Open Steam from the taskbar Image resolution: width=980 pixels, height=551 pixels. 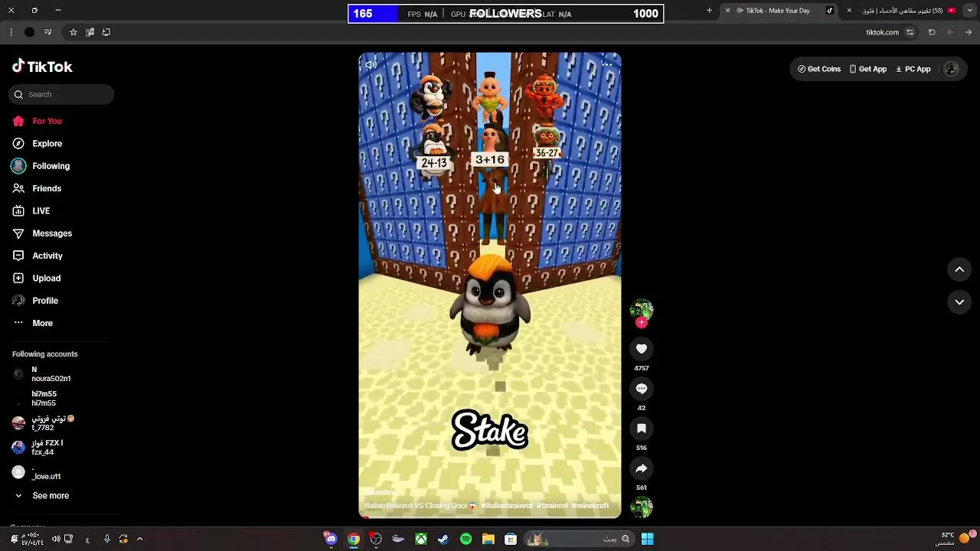click(x=443, y=539)
